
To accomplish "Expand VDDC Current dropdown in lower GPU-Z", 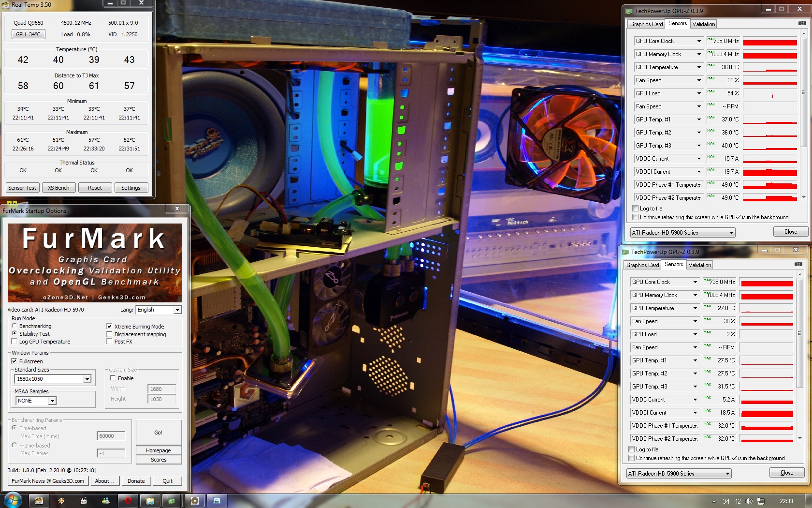I will click(x=695, y=400).
